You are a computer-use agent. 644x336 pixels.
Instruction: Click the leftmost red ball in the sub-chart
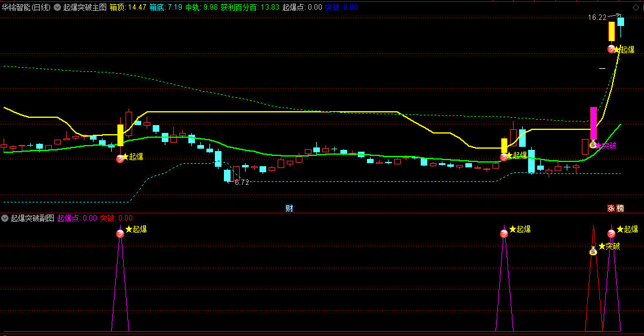click(120, 234)
